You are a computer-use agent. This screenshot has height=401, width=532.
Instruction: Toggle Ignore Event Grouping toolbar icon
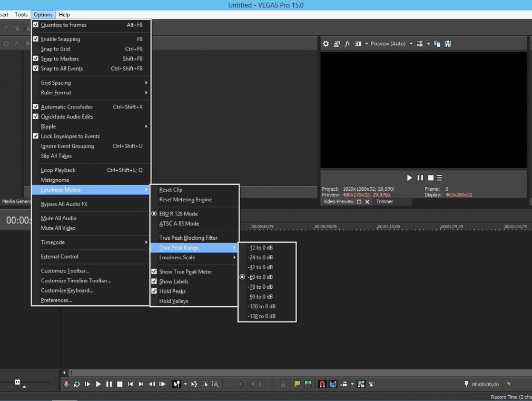(x=372, y=384)
